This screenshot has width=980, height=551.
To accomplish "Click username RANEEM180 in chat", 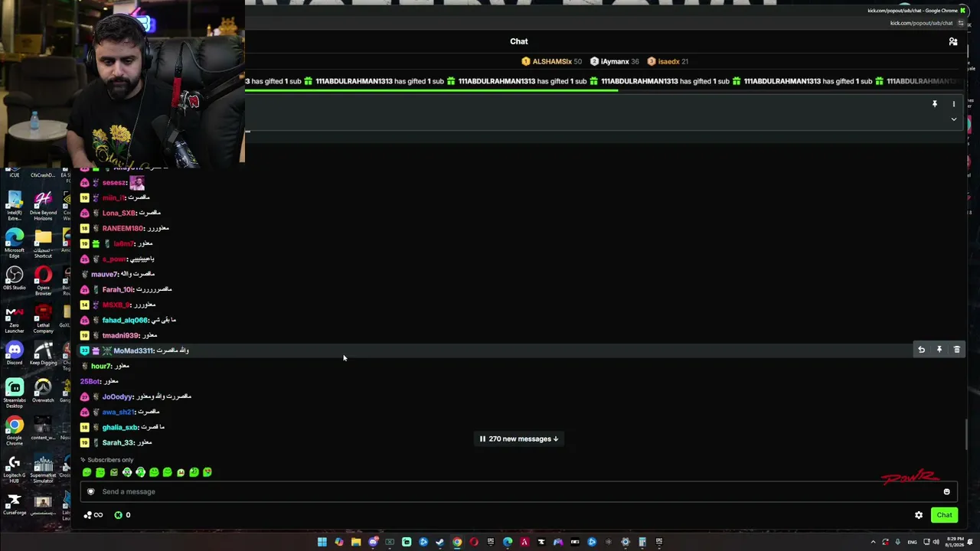I will [x=122, y=228].
